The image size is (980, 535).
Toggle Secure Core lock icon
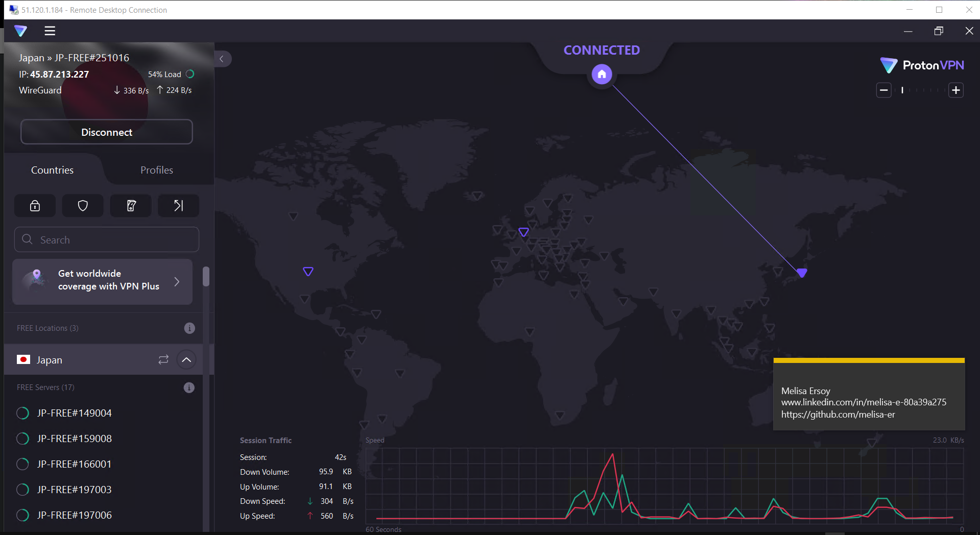(x=35, y=206)
